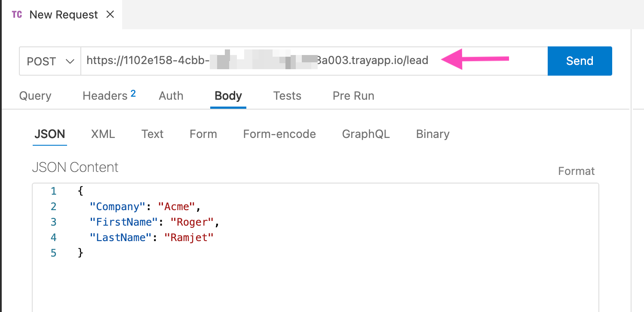Switch body type to XML
Screen dimensions: 644x312
(103, 134)
